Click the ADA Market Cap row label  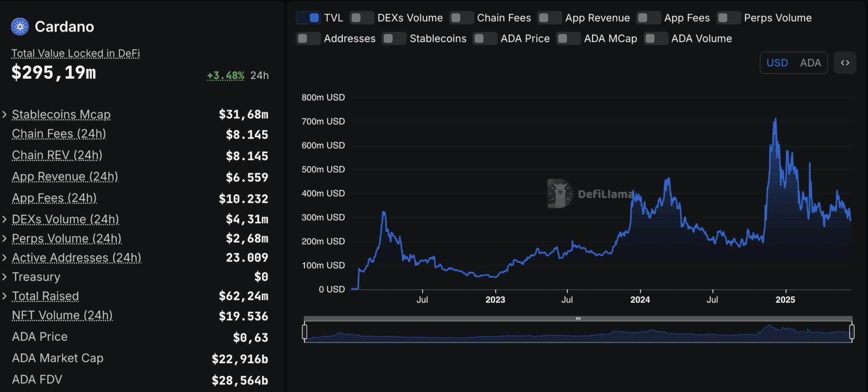58,358
